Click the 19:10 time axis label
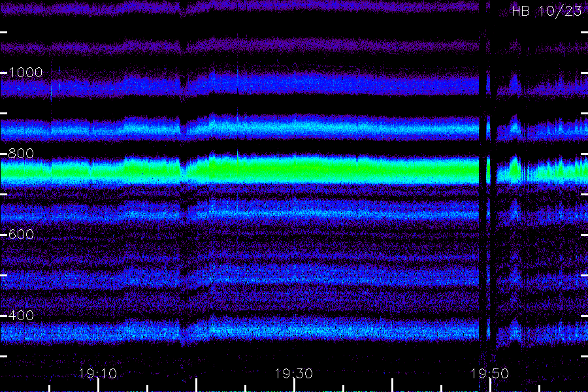The width and height of the screenshot is (588, 392). click(98, 374)
